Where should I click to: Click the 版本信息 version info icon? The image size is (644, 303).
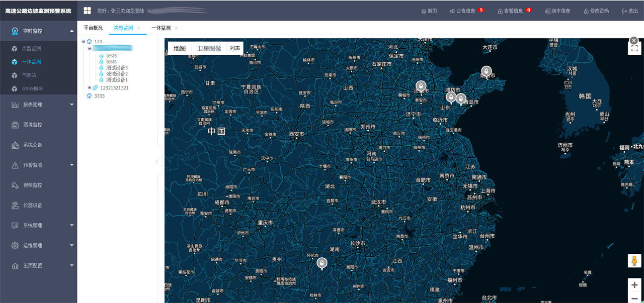coord(548,11)
